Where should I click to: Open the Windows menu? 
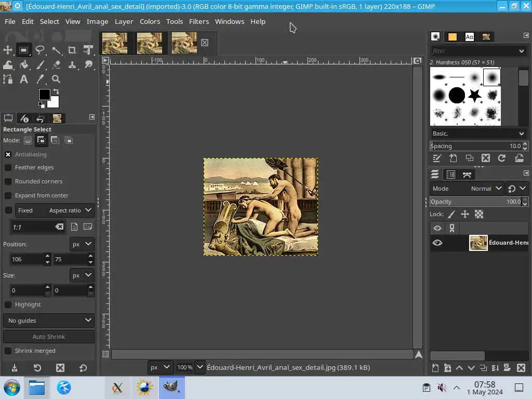pyautogui.click(x=229, y=21)
